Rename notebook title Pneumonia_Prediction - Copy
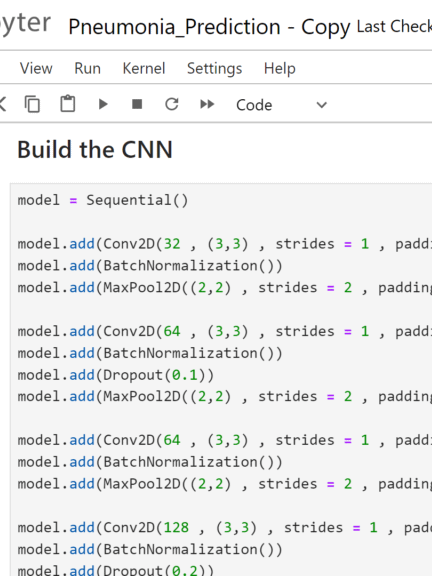Viewport: 432px width, 576px height. pos(209,27)
